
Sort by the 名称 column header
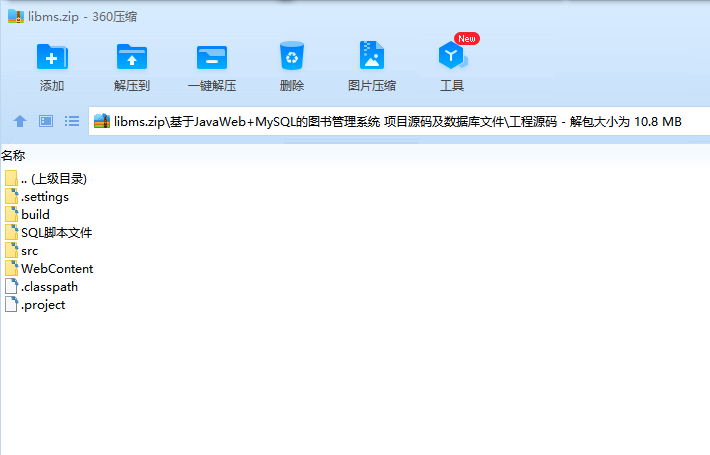[13, 156]
